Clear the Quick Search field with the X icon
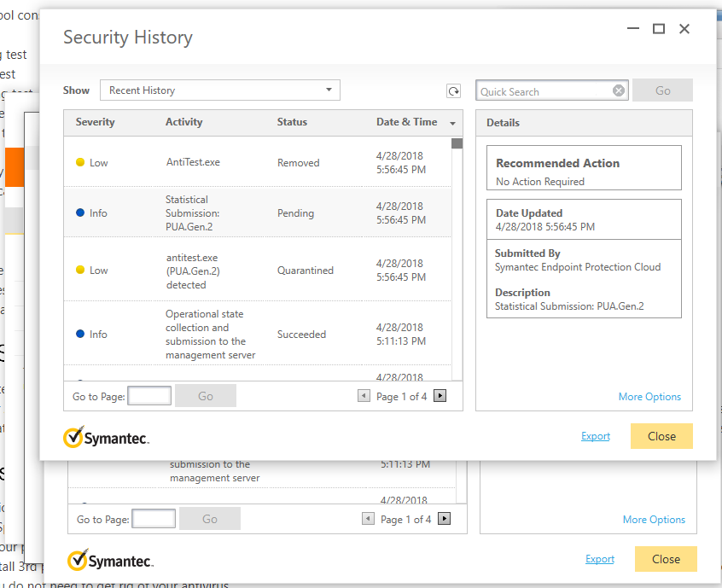Image resolution: width=722 pixels, height=588 pixels. click(619, 91)
